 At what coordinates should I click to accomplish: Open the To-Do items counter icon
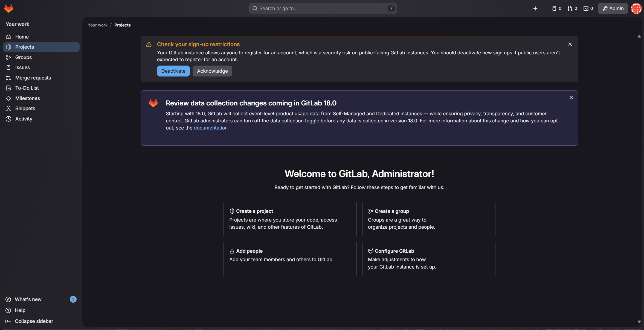tap(588, 8)
